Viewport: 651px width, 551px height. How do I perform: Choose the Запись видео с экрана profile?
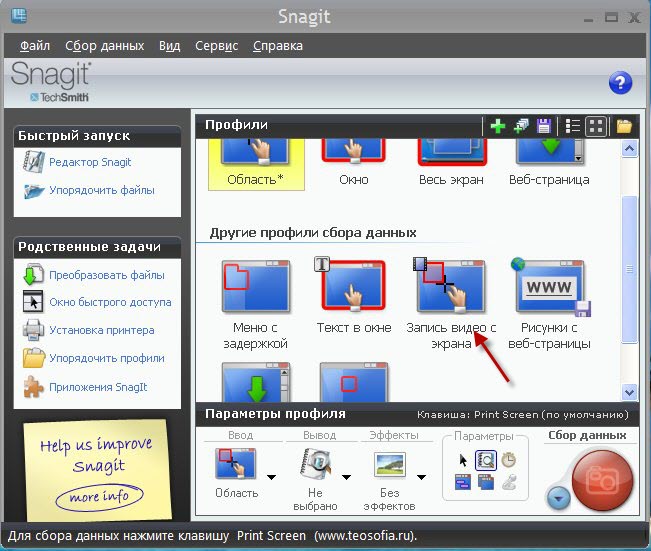(x=451, y=305)
